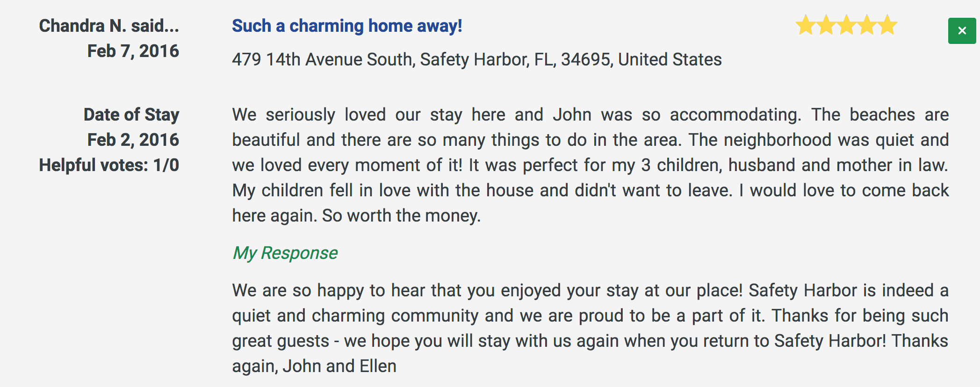Select the second yellow rating star
980x387 pixels.
tap(826, 25)
